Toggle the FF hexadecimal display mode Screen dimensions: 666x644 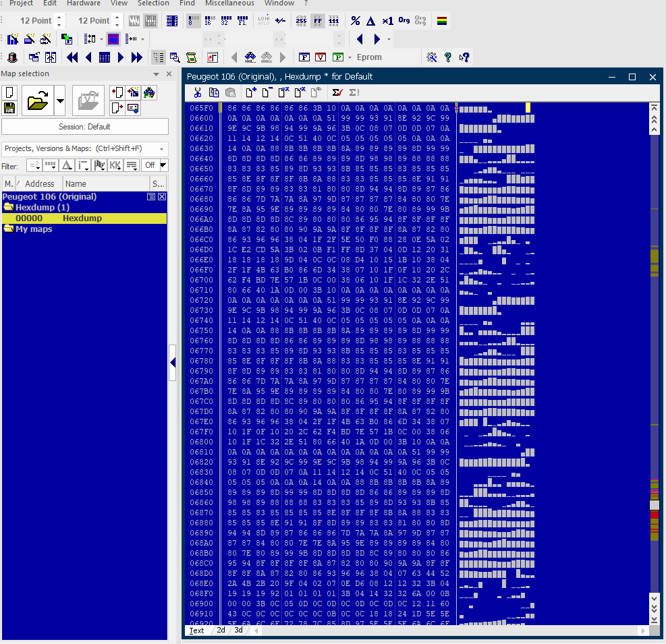[x=317, y=21]
